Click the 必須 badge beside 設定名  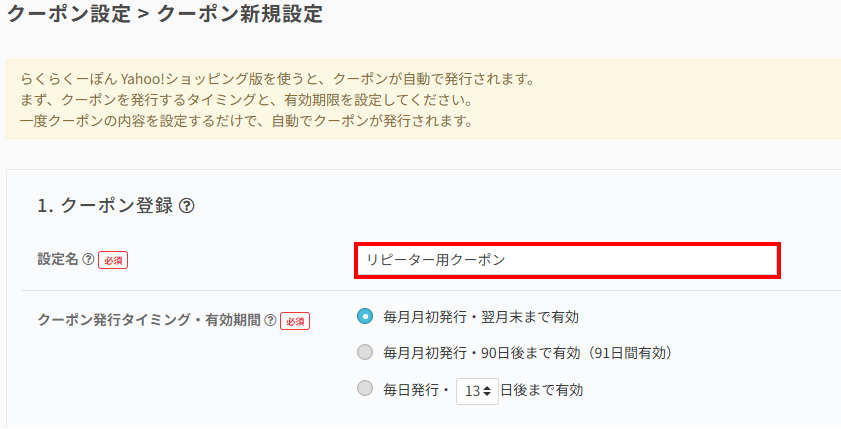tap(113, 260)
